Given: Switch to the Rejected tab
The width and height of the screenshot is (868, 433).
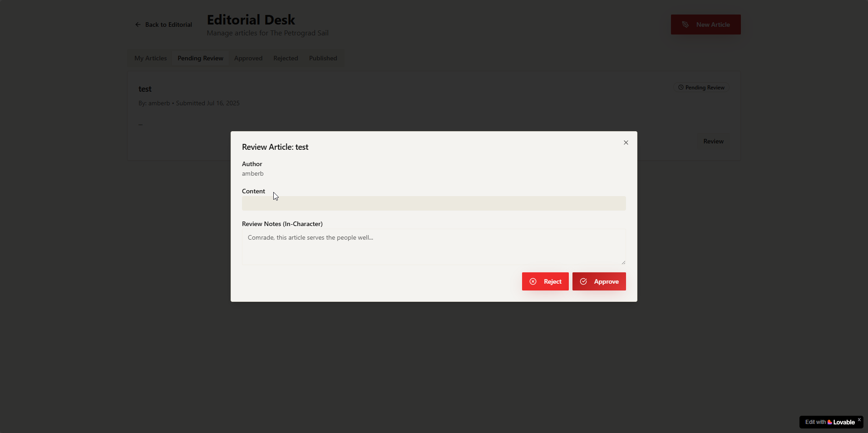Looking at the screenshot, I should click(x=286, y=58).
